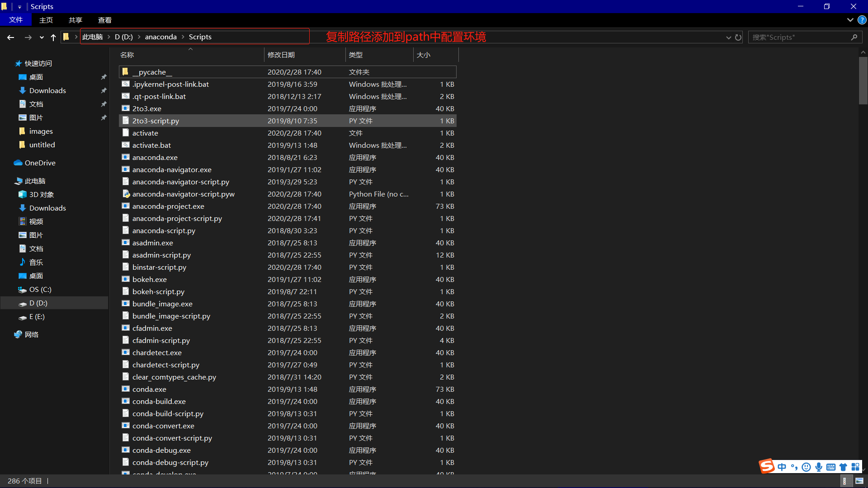Select the __pycache__ folder
Image resolution: width=868 pixels, height=488 pixels.
[x=288, y=72]
